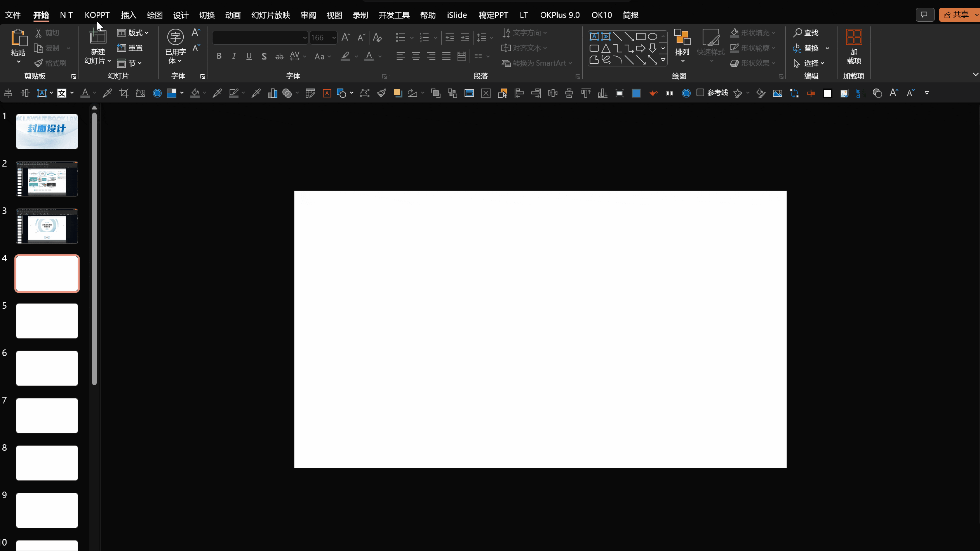Toggle Align Right paragraph
980x551 pixels.
pos(431,56)
